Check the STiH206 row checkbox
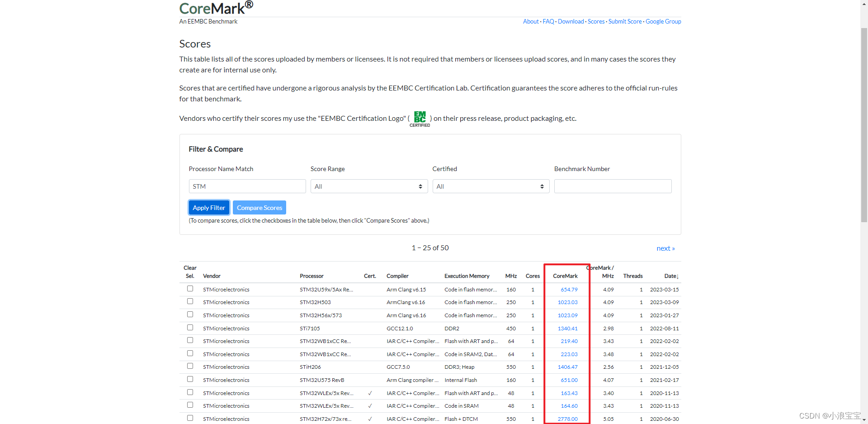Viewport: 868px width, 424px height. click(190, 366)
